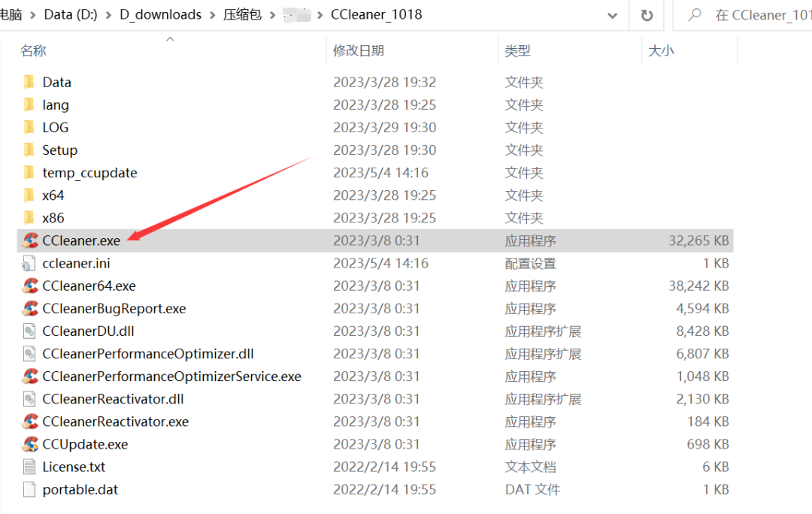Open the address bar history dropdown

click(612, 16)
